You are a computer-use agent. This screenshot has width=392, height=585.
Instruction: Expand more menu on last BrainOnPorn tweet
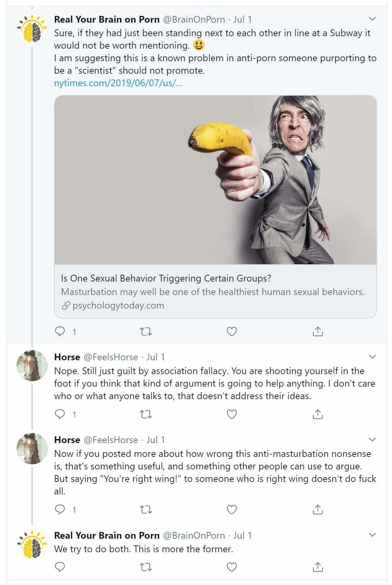[372, 535]
